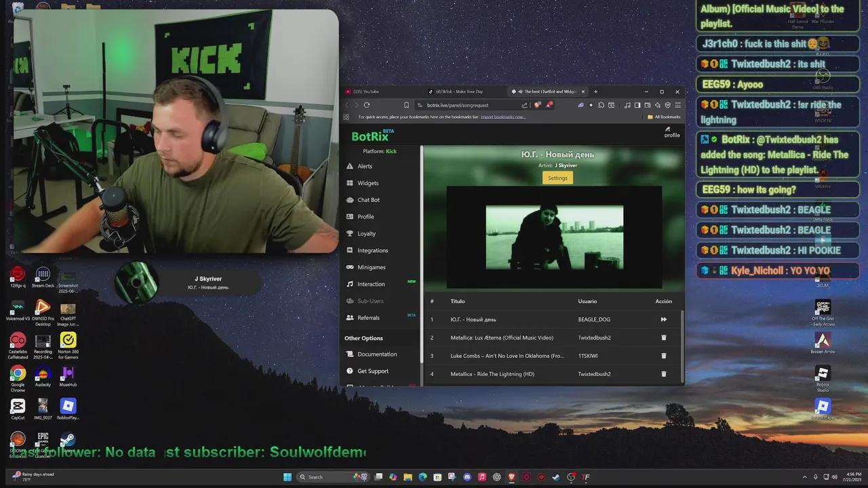The height and width of the screenshot is (488, 868).
Task: Go back in the browser
Action: click(x=347, y=105)
